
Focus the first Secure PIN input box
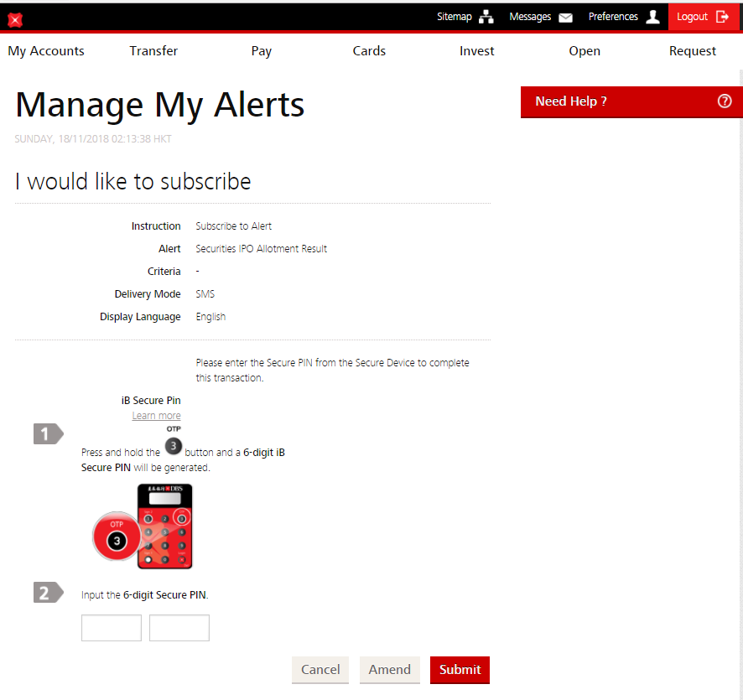pyautogui.click(x=112, y=628)
